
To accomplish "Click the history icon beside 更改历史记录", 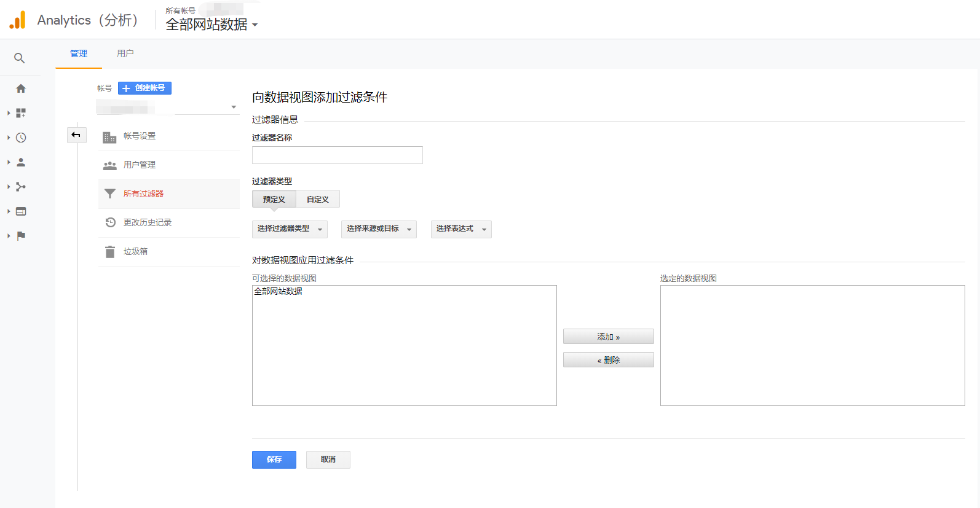I will pos(110,222).
